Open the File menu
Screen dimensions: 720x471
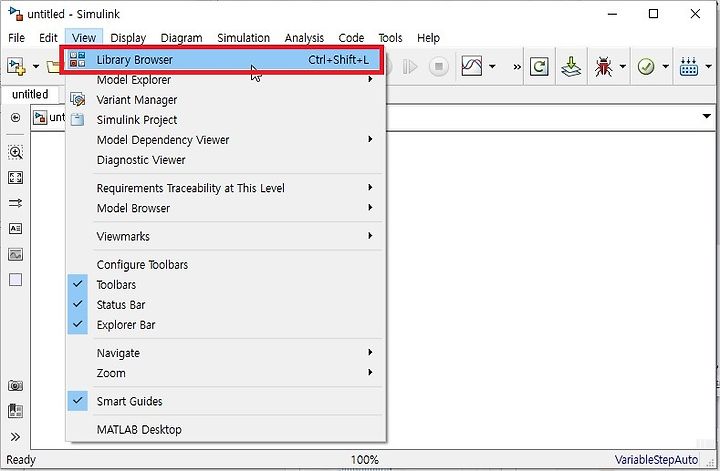[17, 38]
